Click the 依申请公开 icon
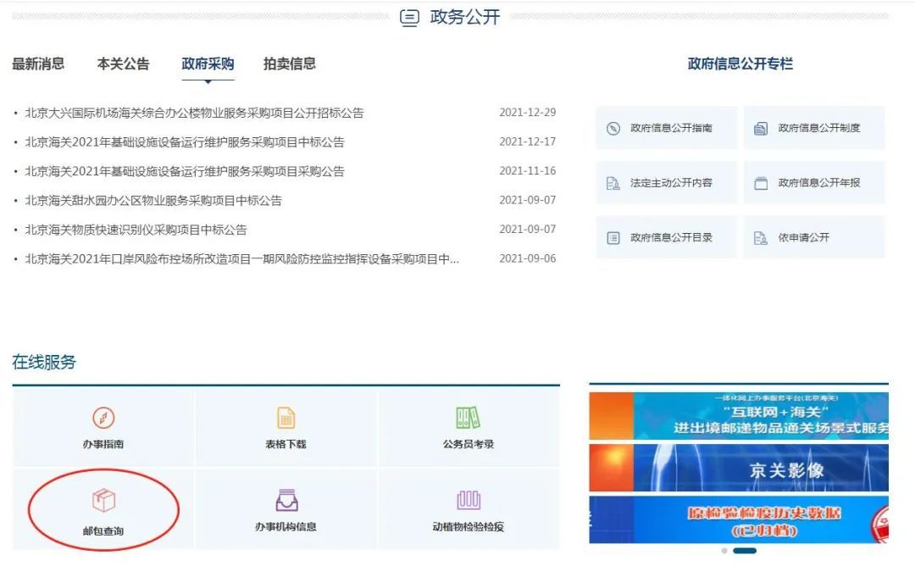Viewport: 915px width, 588px height. (761, 238)
